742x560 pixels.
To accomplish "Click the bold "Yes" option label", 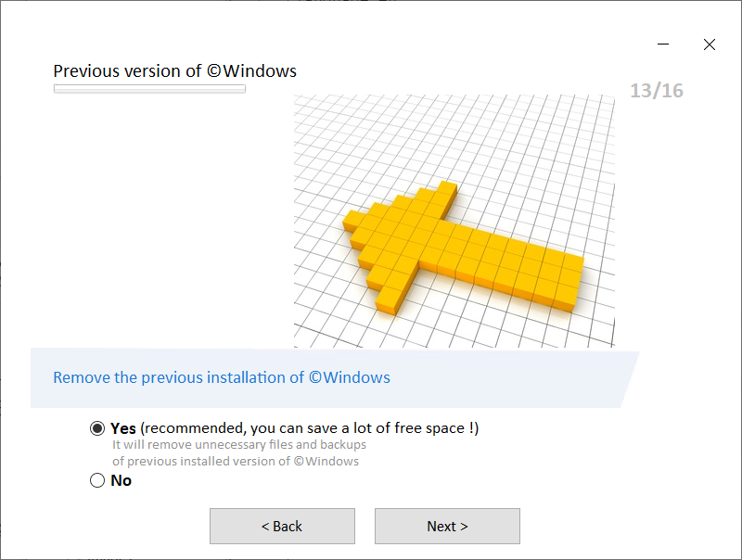I will coord(123,428).
